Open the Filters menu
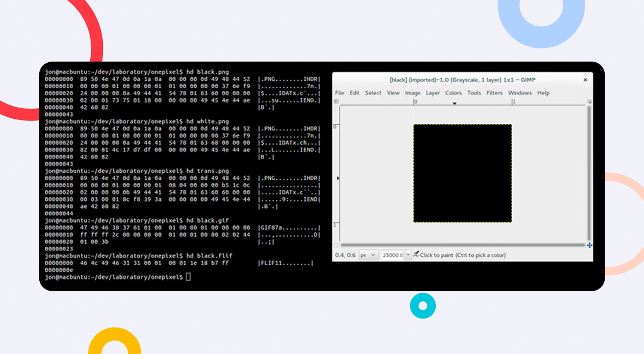This screenshot has height=354, width=644. (495, 93)
